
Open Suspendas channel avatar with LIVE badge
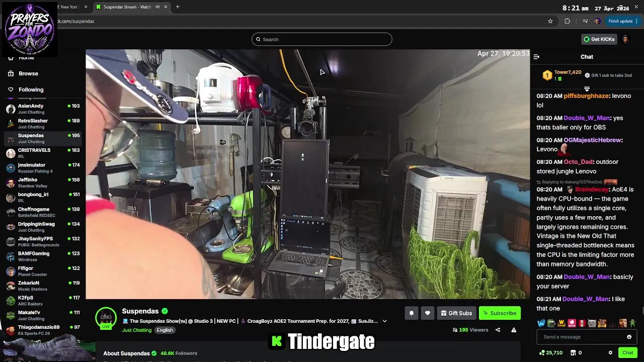[106, 318]
